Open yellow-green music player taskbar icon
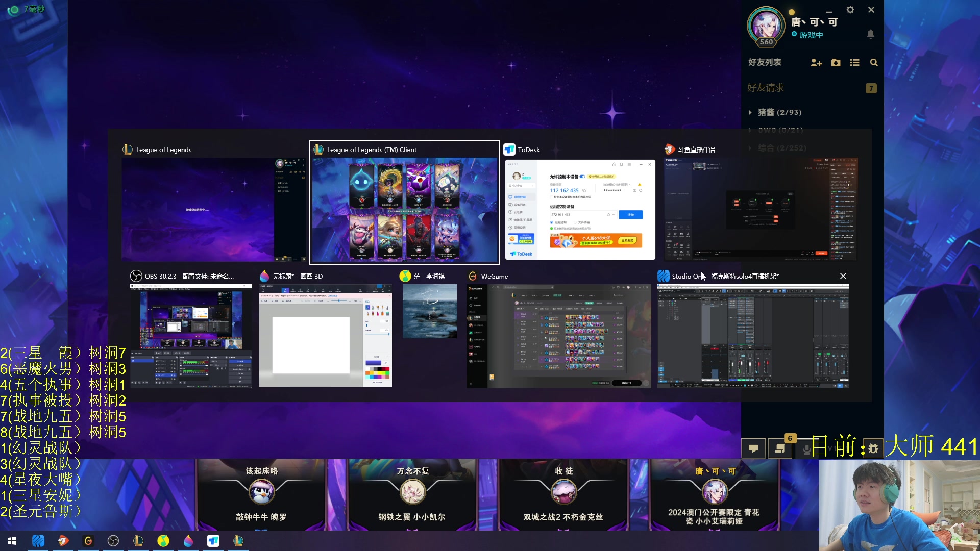 (163, 541)
